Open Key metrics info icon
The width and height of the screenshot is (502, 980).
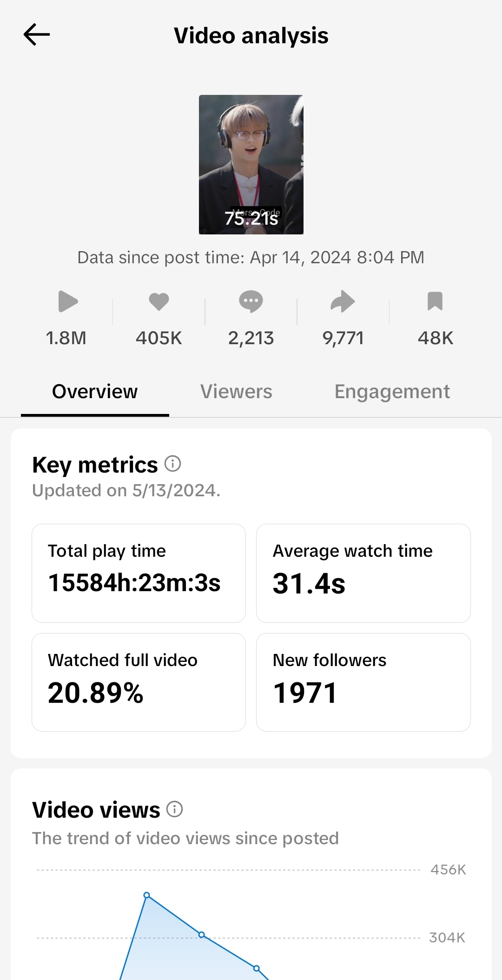click(x=173, y=464)
